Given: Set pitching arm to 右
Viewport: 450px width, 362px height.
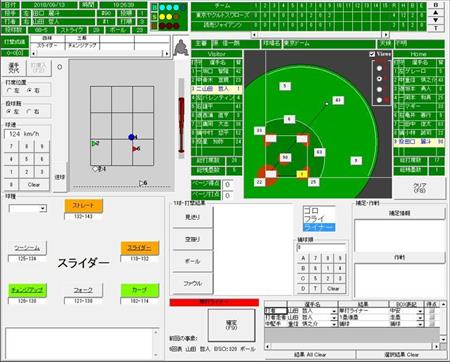Looking at the screenshot, I should (29, 112).
